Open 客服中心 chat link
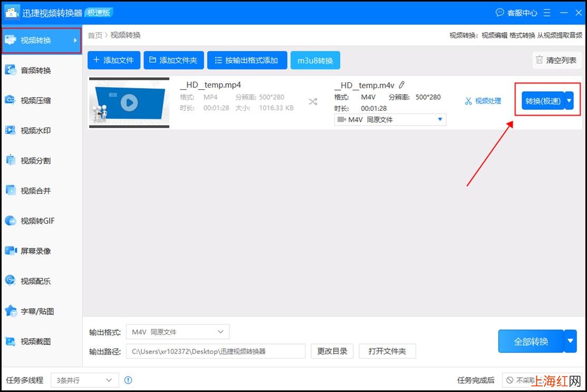This screenshot has height=392, width=587. [516, 13]
